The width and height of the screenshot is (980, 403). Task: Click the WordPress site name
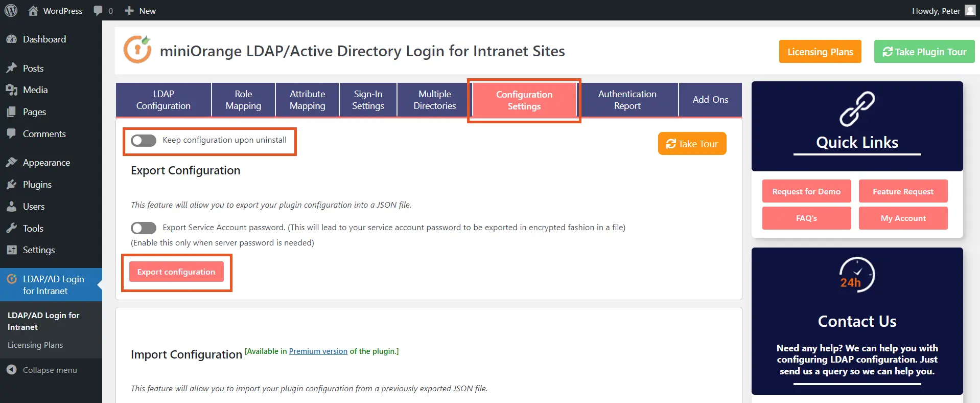coord(63,11)
